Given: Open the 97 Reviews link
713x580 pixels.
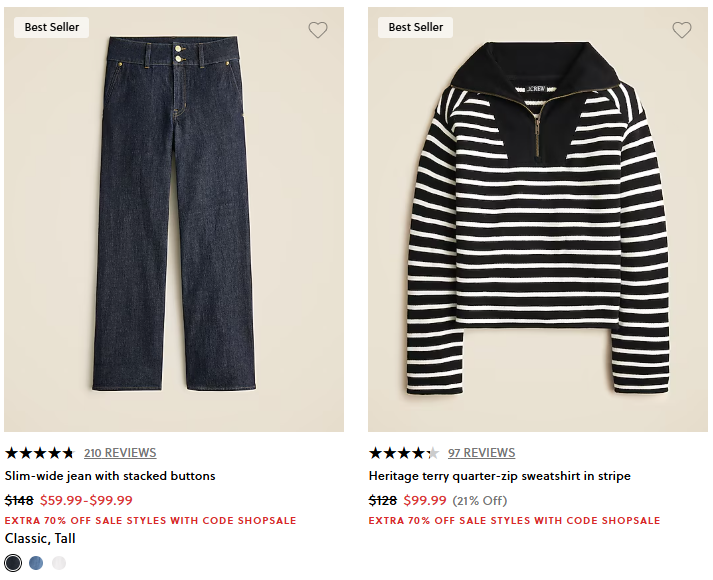Looking at the screenshot, I should click(482, 452).
